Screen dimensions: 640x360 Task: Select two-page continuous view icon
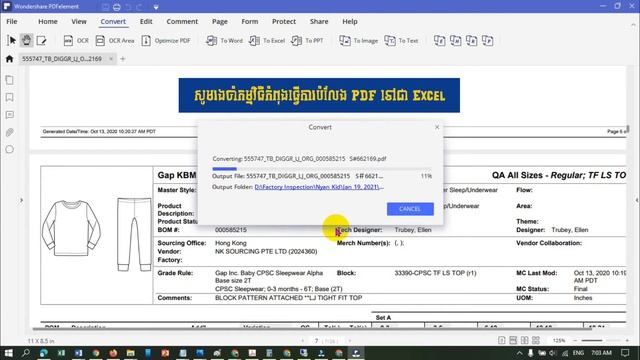(536, 340)
